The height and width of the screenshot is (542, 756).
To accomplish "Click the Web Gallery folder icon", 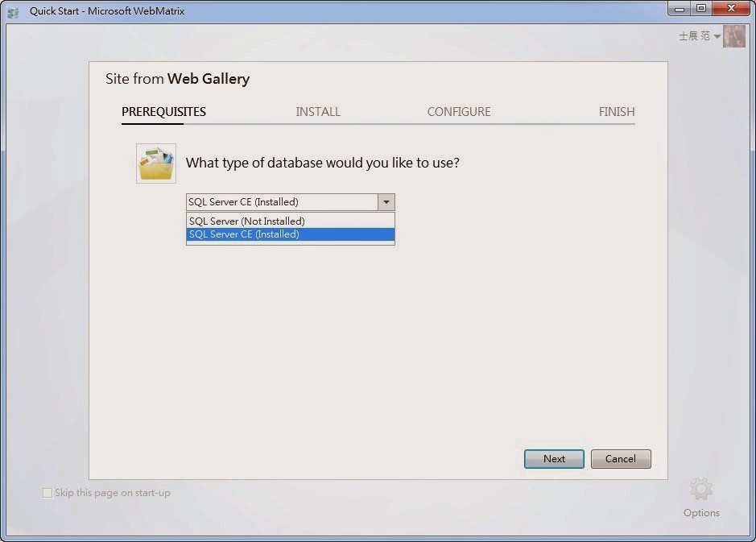I will click(156, 163).
